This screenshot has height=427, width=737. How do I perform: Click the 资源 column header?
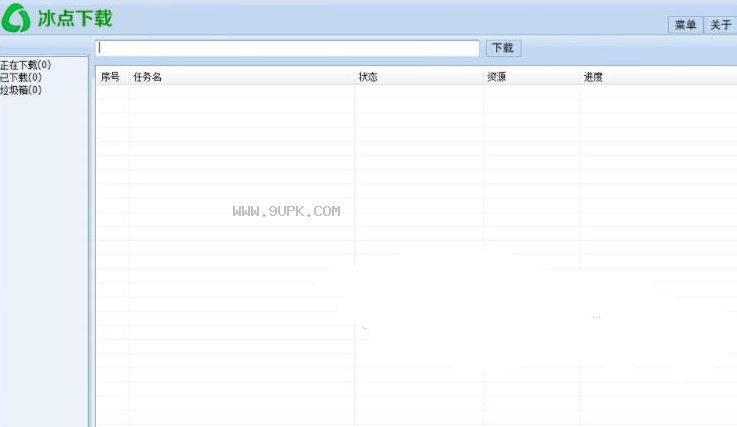[532, 77]
